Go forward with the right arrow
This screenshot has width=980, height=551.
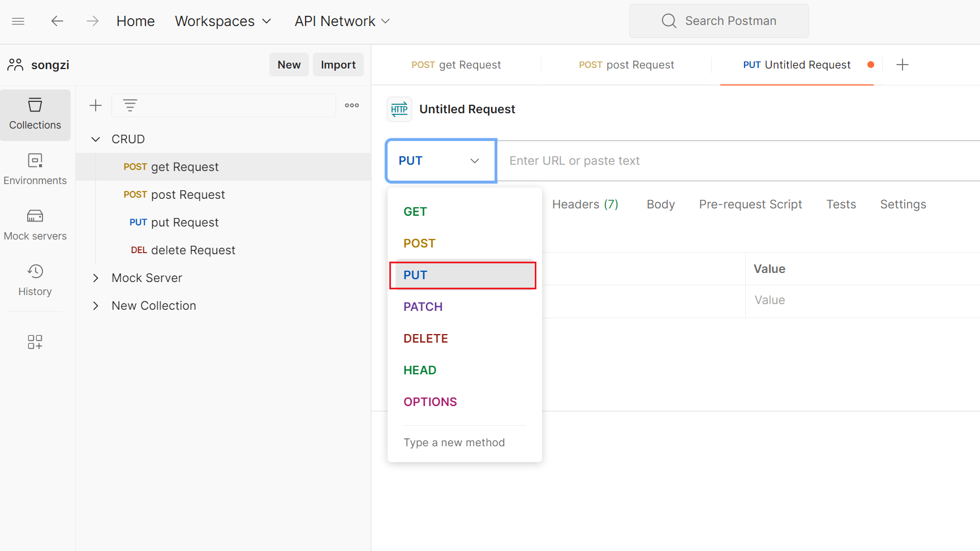coord(92,21)
